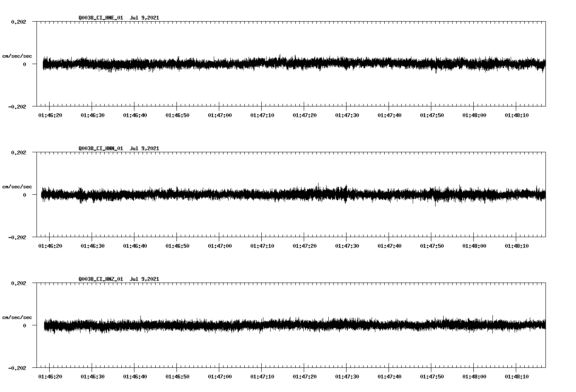
Task: Click the 01:46:30 time label under HNE plot
Action: (92, 115)
